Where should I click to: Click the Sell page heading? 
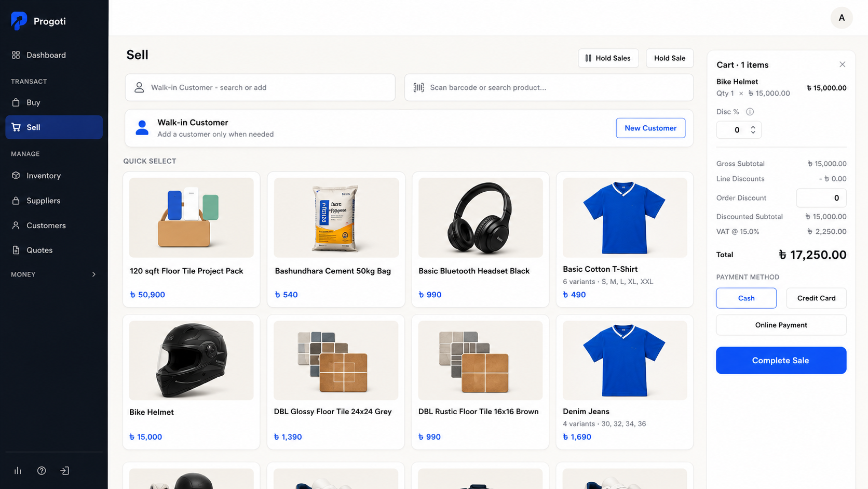138,55
